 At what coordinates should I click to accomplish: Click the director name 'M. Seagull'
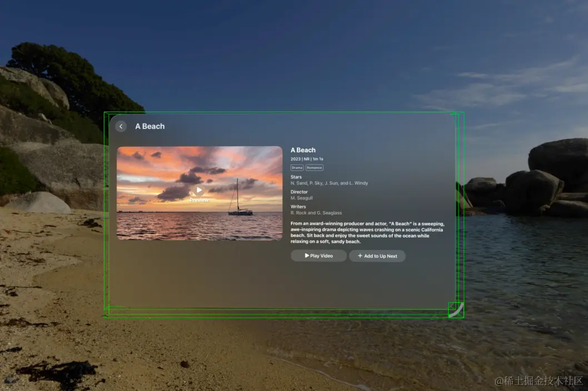click(x=301, y=198)
